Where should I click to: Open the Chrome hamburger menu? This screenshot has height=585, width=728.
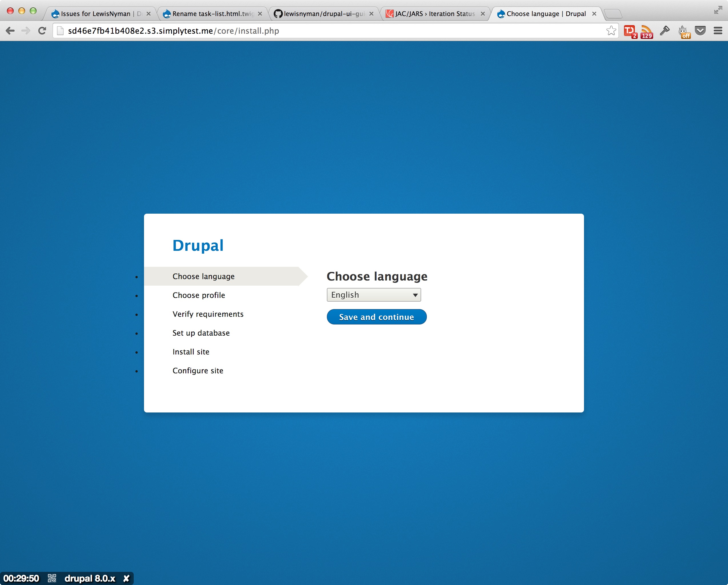pos(718,31)
